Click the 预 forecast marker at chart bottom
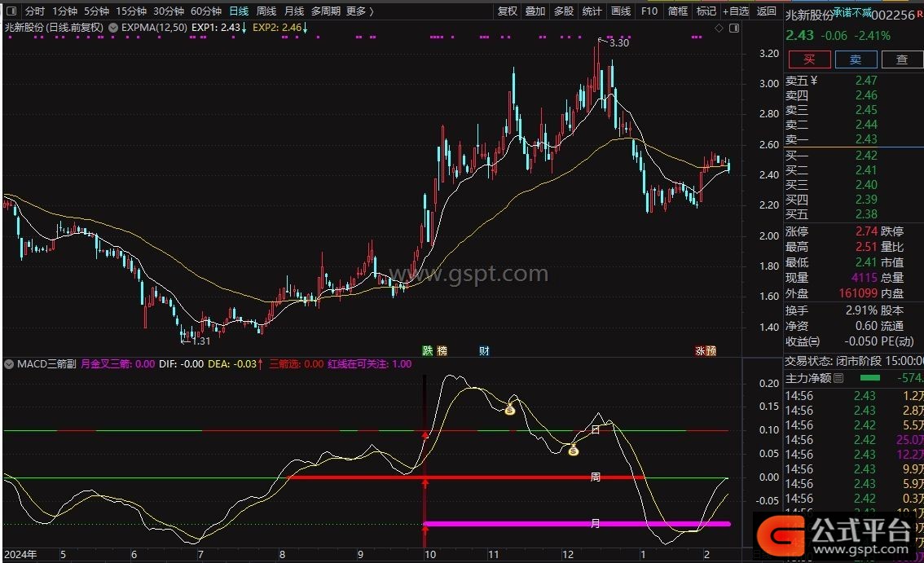 pyautogui.click(x=711, y=351)
